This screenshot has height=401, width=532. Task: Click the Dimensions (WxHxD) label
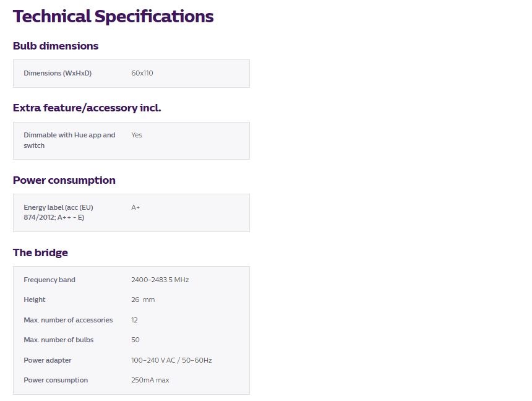tap(58, 73)
